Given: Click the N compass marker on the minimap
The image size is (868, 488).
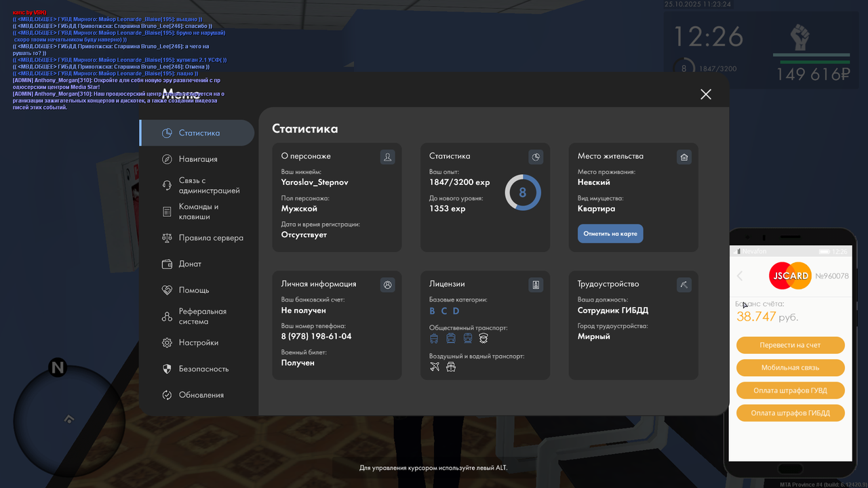Looking at the screenshot, I should pos(58,368).
